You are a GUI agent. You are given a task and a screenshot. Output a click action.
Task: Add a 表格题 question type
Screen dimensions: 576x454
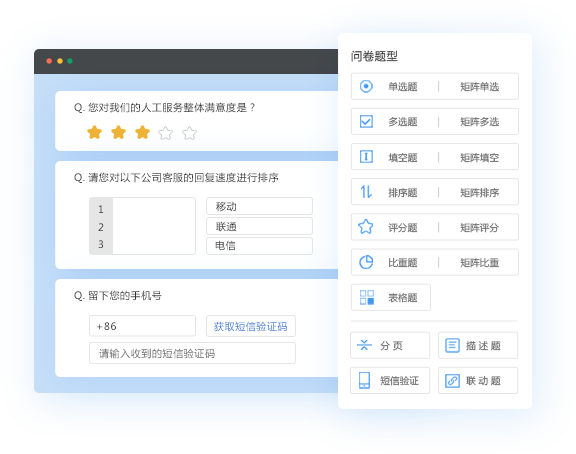(391, 297)
